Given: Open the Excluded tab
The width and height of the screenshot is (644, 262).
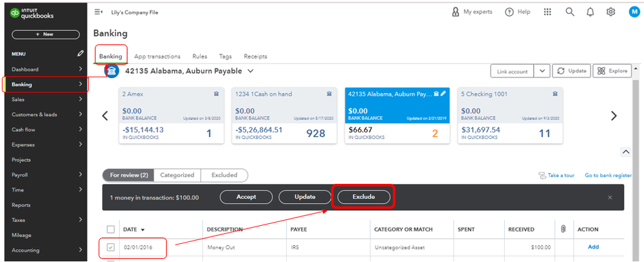Looking at the screenshot, I should coord(224,175).
